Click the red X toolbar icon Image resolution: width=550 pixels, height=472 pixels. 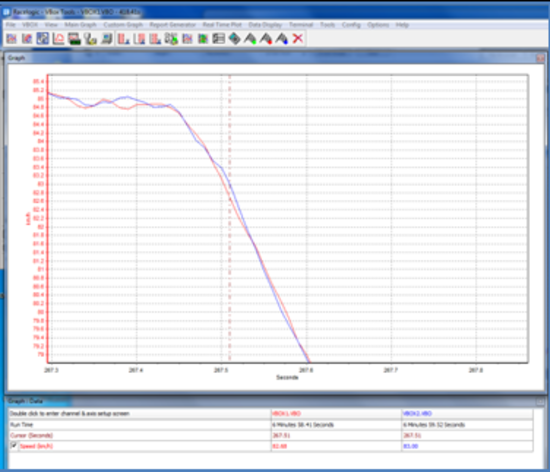[297, 38]
